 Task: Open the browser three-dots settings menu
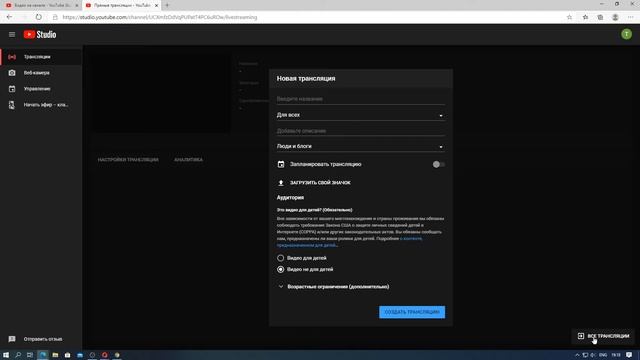coord(631,17)
